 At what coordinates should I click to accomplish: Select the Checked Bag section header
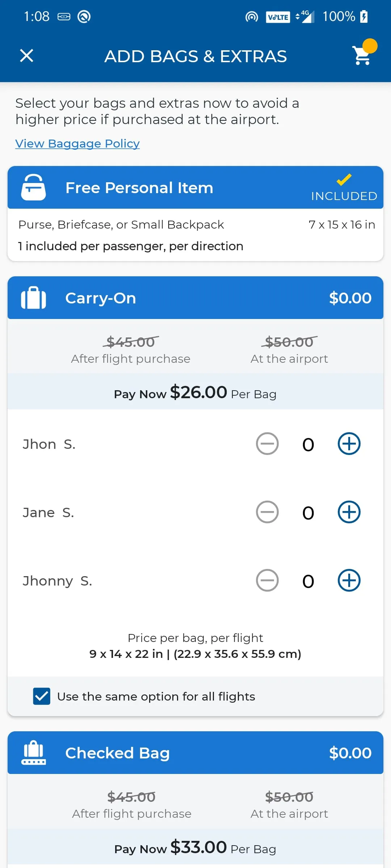tap(195, 753)
